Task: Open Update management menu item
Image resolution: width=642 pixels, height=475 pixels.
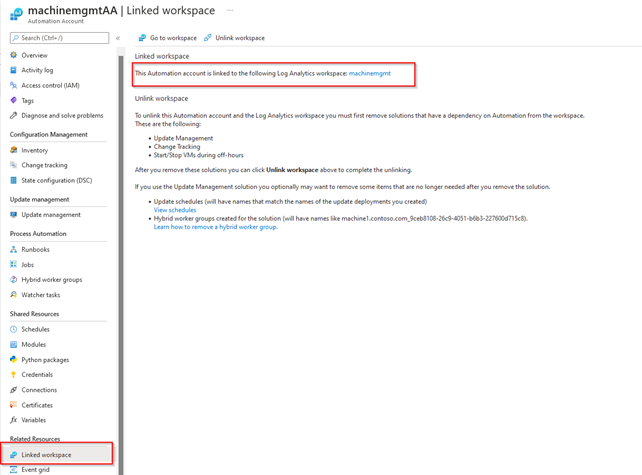Action: [x=51, y=214]
